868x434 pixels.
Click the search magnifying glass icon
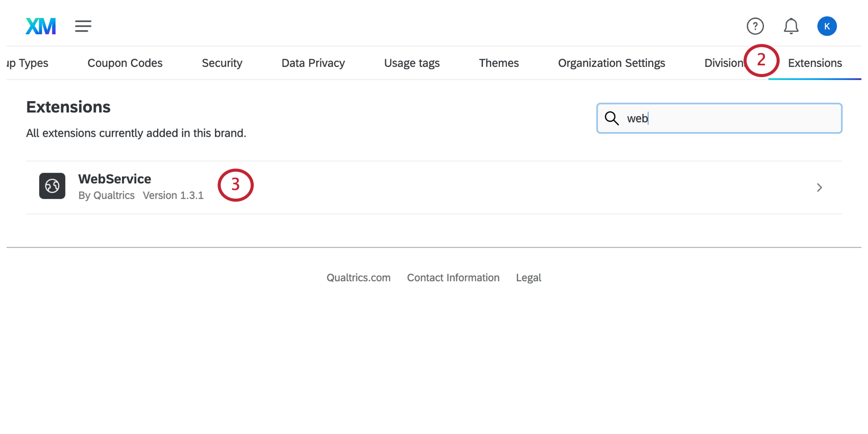[612, 118]
